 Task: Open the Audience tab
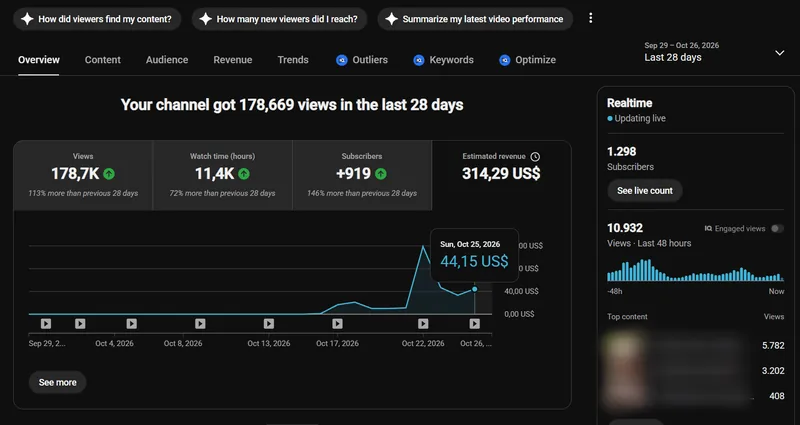click(x=167, y=60)
